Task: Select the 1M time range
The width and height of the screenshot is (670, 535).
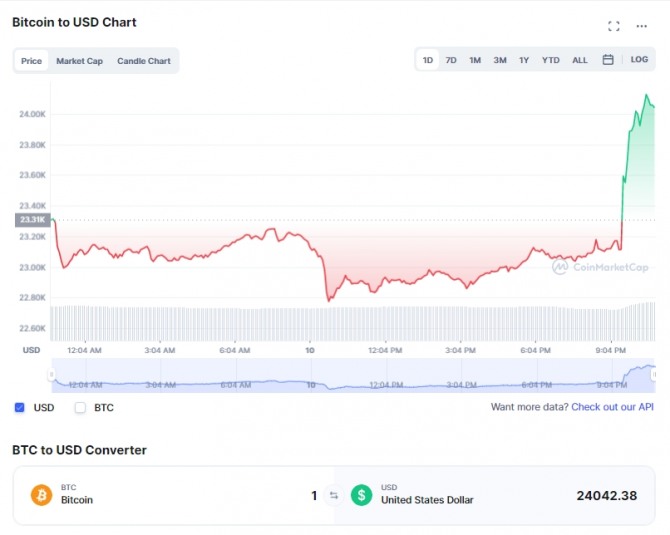Action: click(x=475, y=60)
